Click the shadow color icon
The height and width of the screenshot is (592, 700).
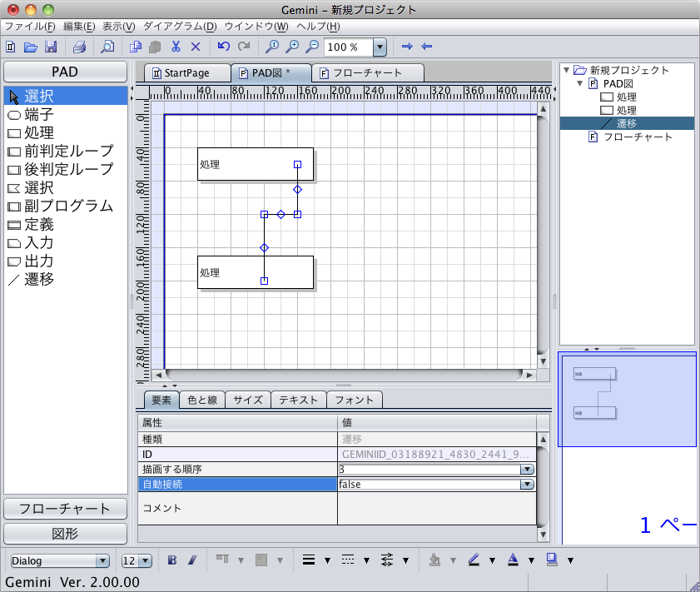tap(552, 560)
